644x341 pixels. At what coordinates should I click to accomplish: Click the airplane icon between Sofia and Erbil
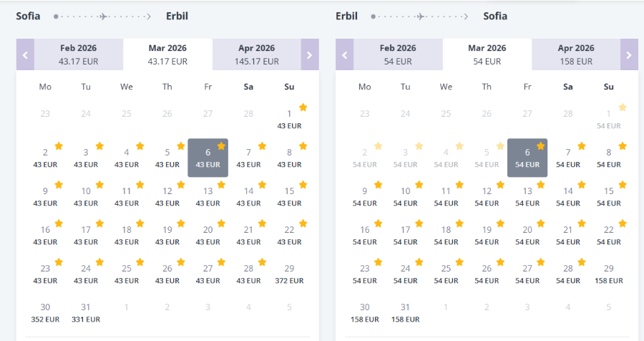point(103,16)
